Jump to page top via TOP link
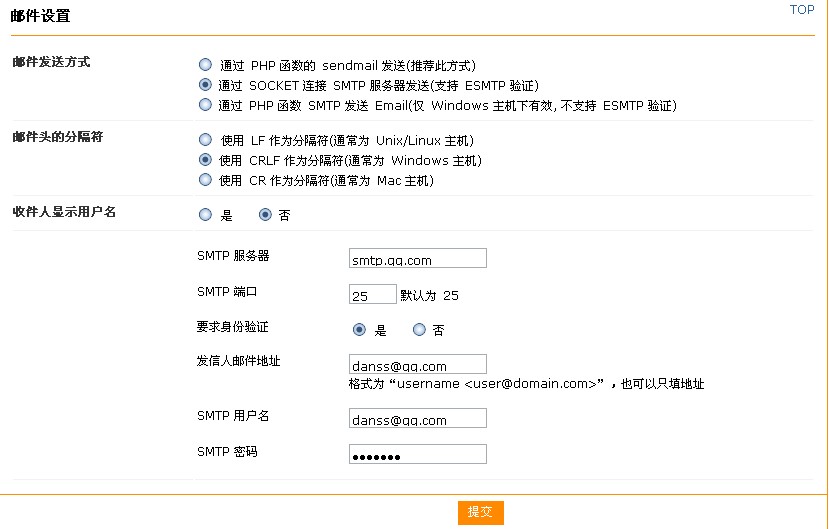This screenshot has height=529, width=829. (802, 10)
